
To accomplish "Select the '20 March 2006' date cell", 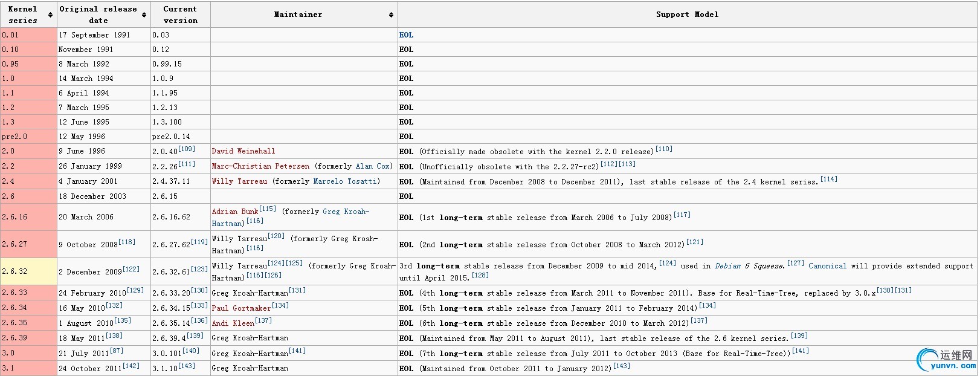I will [104, 217].
